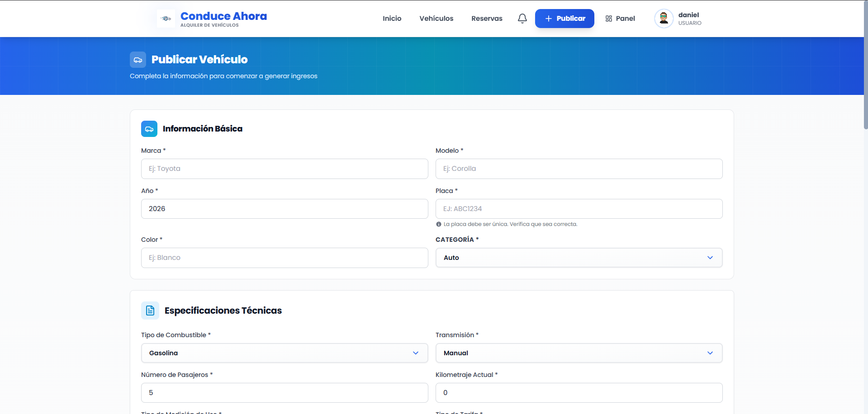Click the Información Básica section icon
This screenshot has width=868, height=414.
pyautogui.click(x=149, y=129)
